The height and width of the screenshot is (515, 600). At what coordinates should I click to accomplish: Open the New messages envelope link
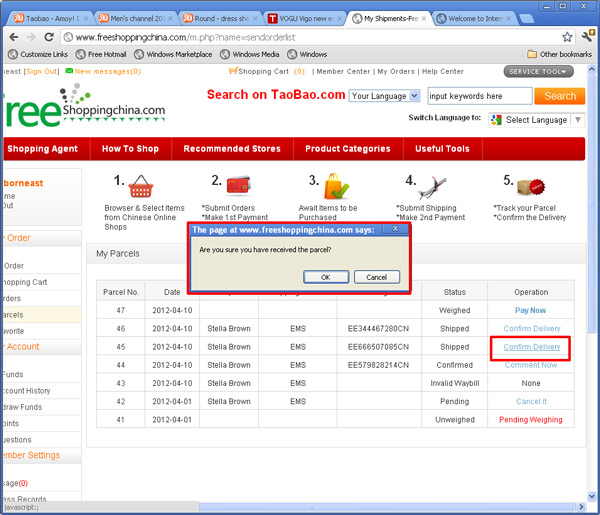103,71
